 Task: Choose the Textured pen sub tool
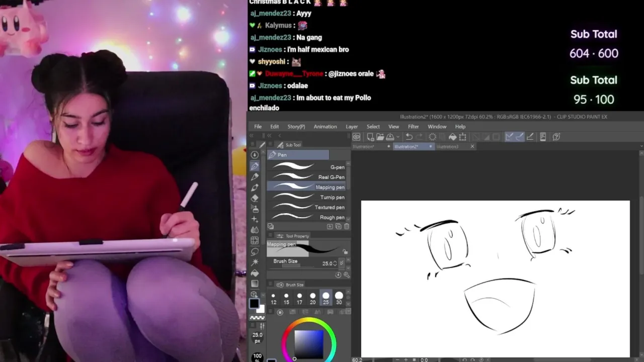pyautogui.click(x=307, y=207)
